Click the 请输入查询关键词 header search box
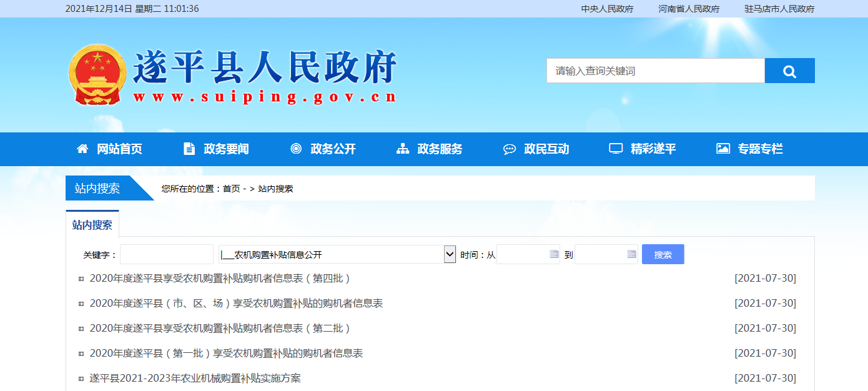Viewport: 868px width, 391px height. click(655, 71)
